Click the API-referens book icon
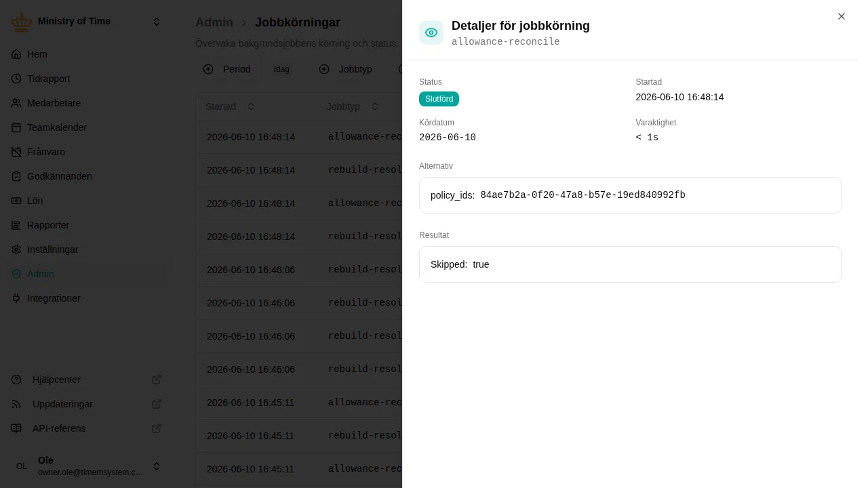Viewport: 868px width, 488px height. [16, 428]
